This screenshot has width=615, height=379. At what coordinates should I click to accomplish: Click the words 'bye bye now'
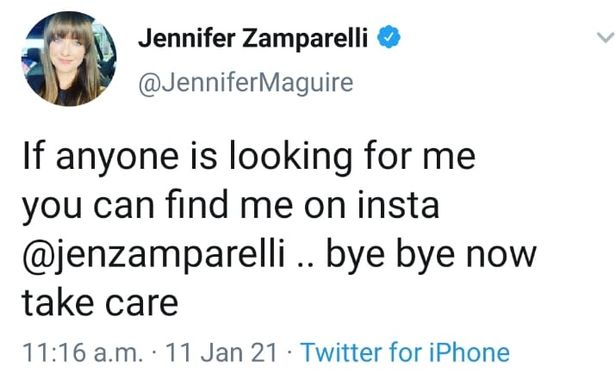click(431, 255)
